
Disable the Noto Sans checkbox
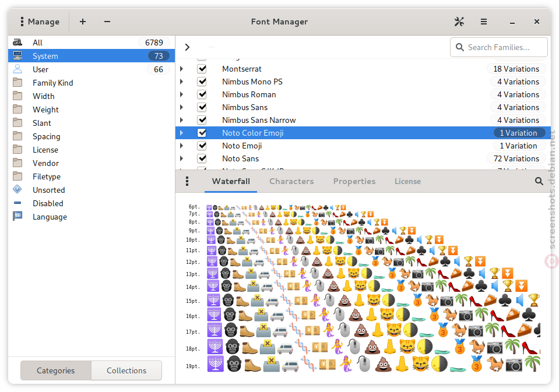202,158
